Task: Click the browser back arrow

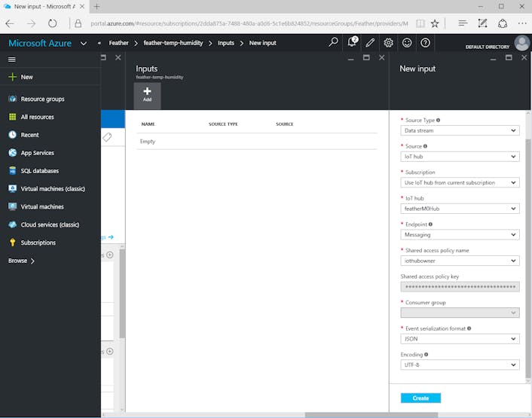Action: tap(10, 23)
